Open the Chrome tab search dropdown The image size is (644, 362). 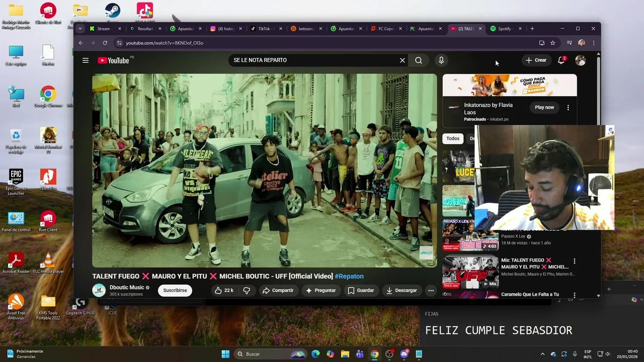[80, 29]
